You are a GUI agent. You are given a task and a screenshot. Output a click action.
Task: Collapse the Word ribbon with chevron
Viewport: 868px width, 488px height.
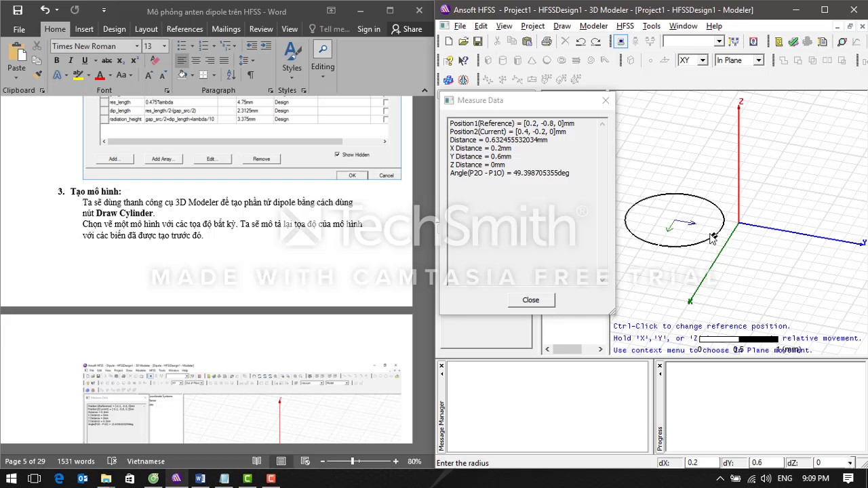pyautogui.click(x=425, y=90)
